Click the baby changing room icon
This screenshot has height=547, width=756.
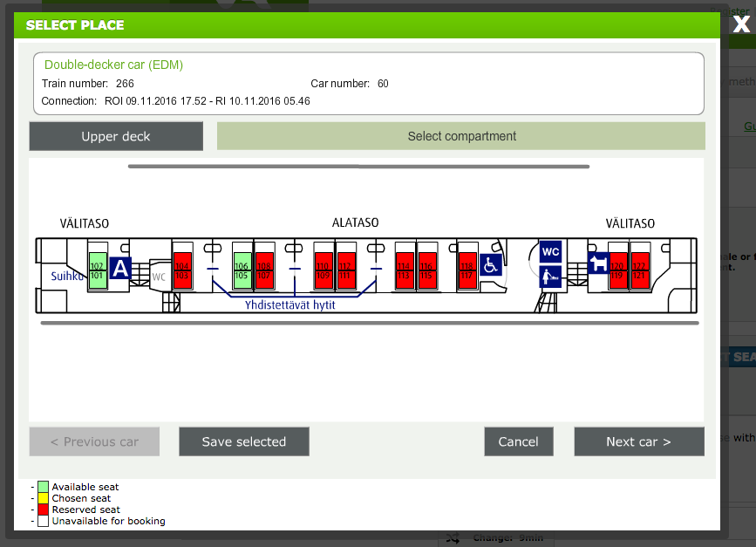point(550,277)
